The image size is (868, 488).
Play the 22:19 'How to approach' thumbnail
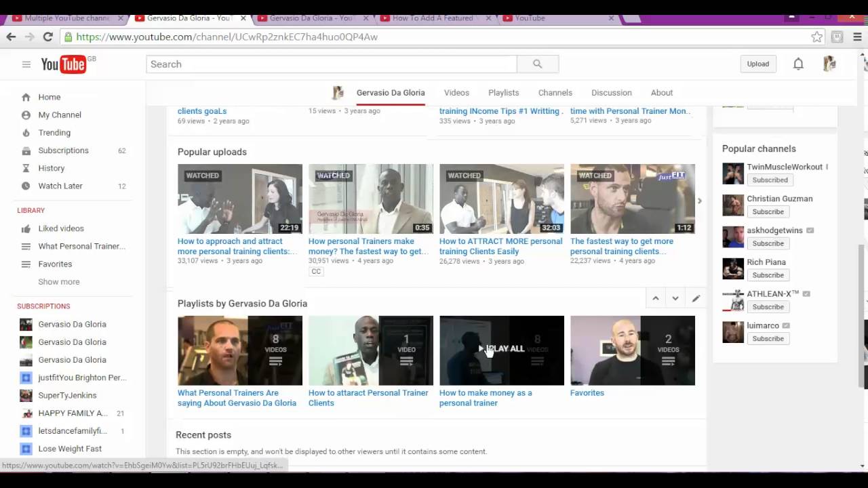[x=240, y=199]
